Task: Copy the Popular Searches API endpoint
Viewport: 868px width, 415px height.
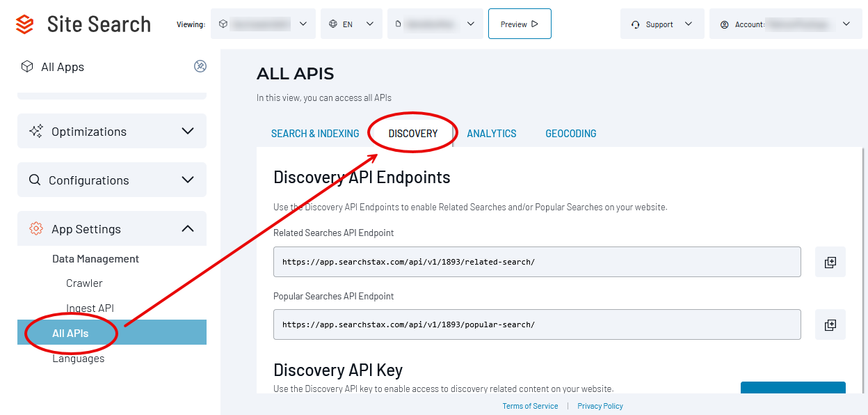Action: (x=830, y=324)
